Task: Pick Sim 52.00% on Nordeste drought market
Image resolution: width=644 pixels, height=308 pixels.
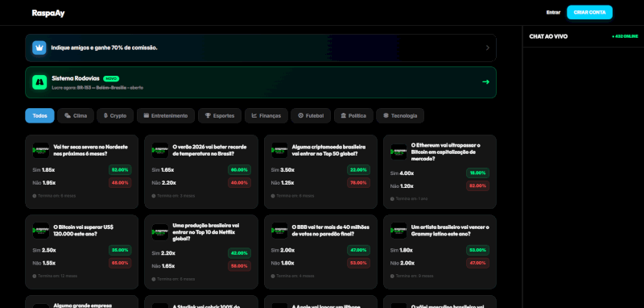Action: click(120, 170)
